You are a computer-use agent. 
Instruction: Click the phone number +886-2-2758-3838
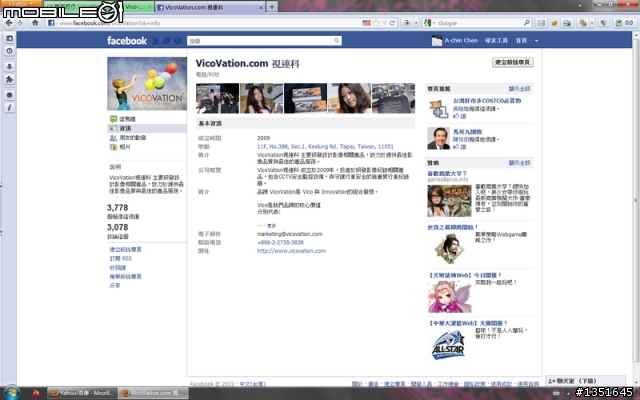[x=280, y=242]
